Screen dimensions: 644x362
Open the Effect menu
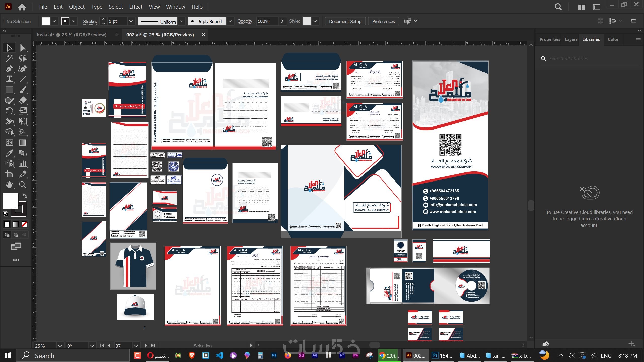pyautogui.click(x=135, y=7)
